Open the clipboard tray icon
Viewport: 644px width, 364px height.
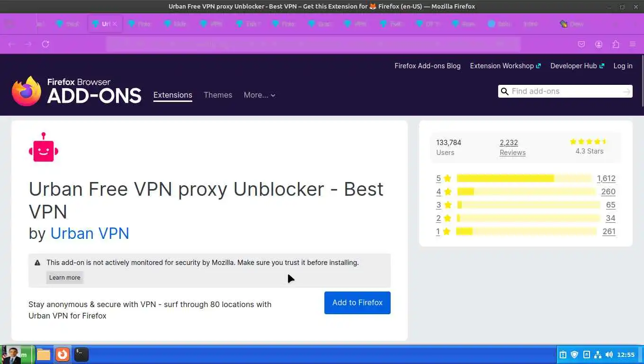563,355
